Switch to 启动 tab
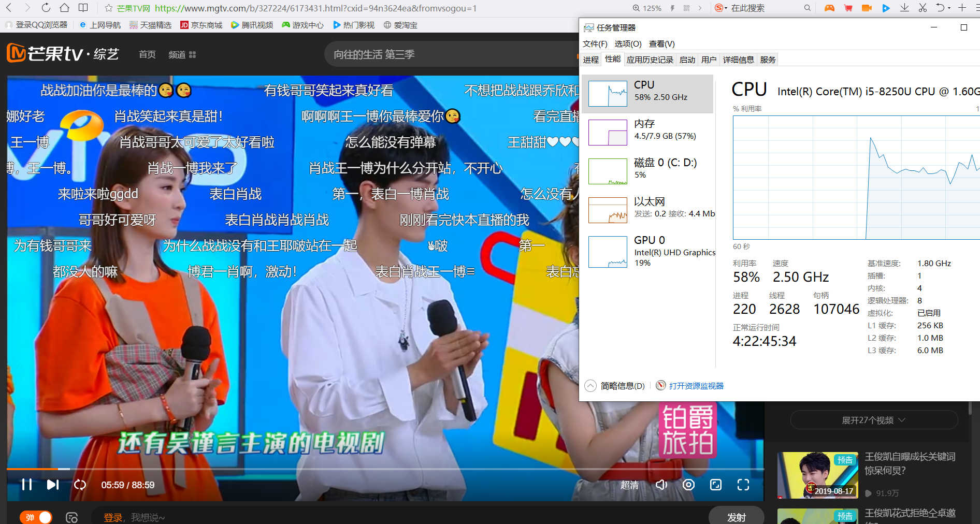980x524 pixels. pyautogui.click(x=687, y=60)
